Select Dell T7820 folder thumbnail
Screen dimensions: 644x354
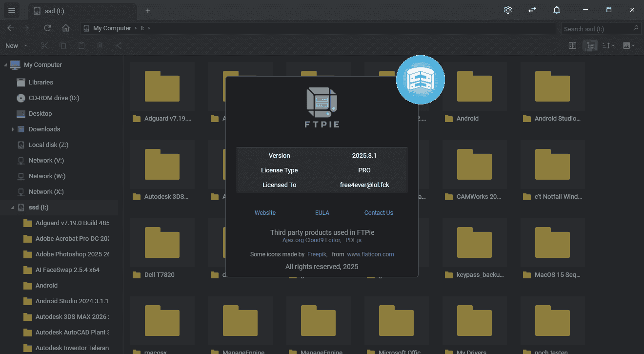[162, 243]
